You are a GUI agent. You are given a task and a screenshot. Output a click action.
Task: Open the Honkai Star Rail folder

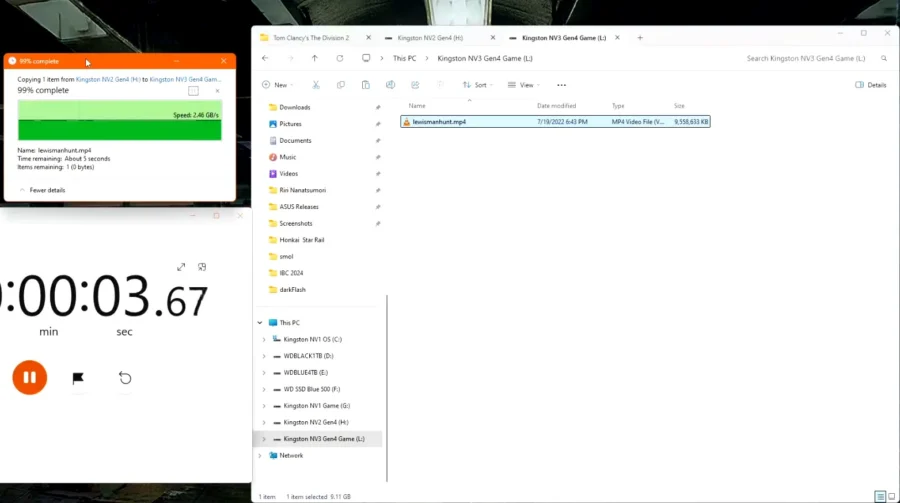(x=301, y=240)
